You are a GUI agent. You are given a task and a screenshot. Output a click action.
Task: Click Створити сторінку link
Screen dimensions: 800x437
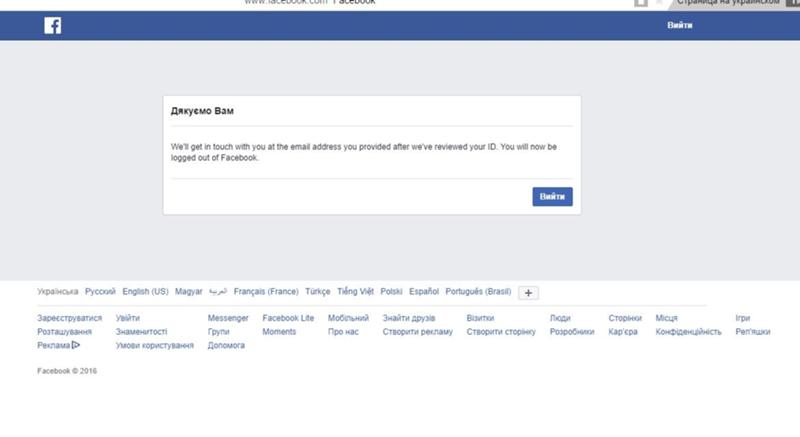tap(501, 332)
